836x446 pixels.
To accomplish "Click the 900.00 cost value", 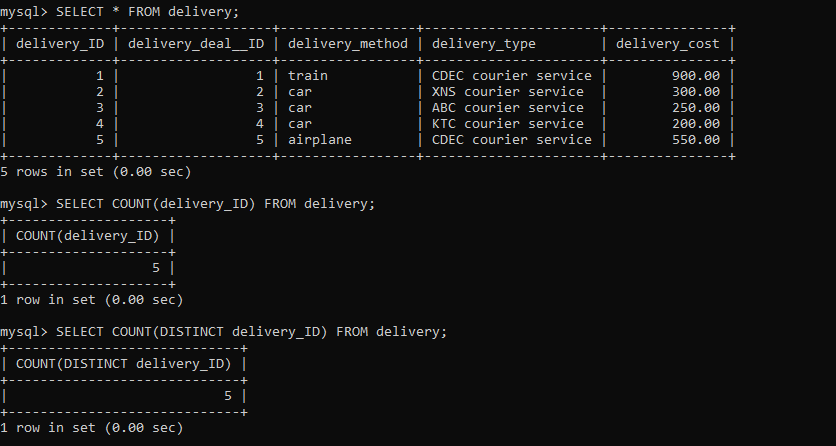I will [696, 76].
